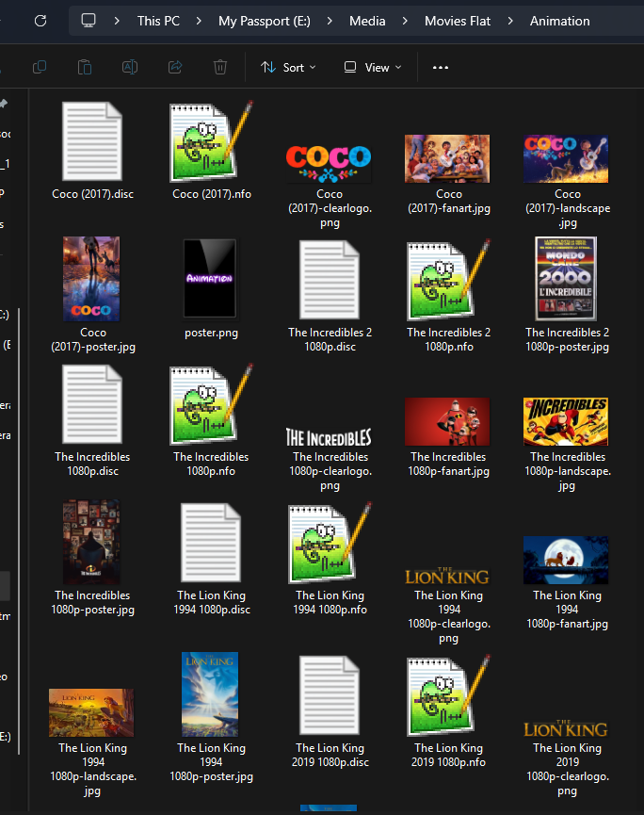The image size is (644, 815).
Task: Select the poster.png Animation thumbnail
Action: pyautogui.click(x=210, y=279)
